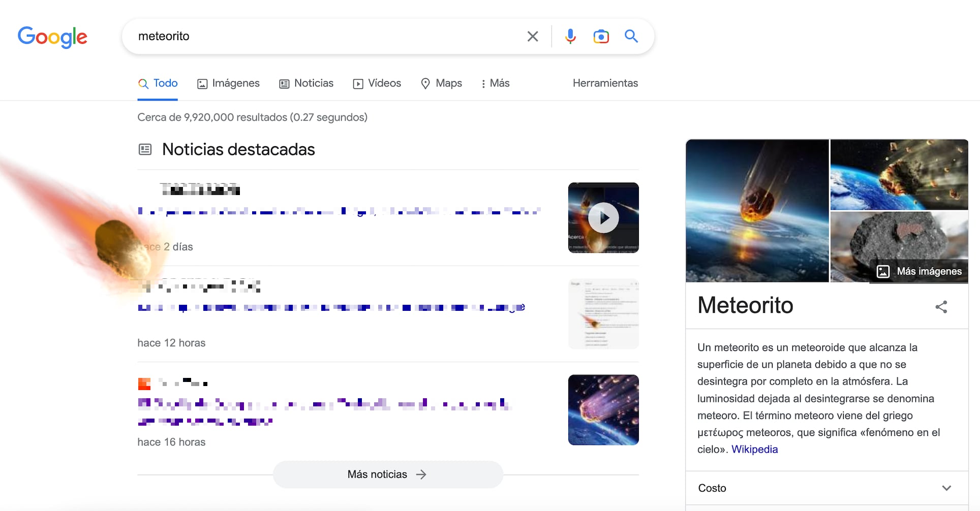Switch to the Noticias tab
Image resolution: width=980 pixels, height=511 pixels.
pyautogui.click(x=307, y=83)
